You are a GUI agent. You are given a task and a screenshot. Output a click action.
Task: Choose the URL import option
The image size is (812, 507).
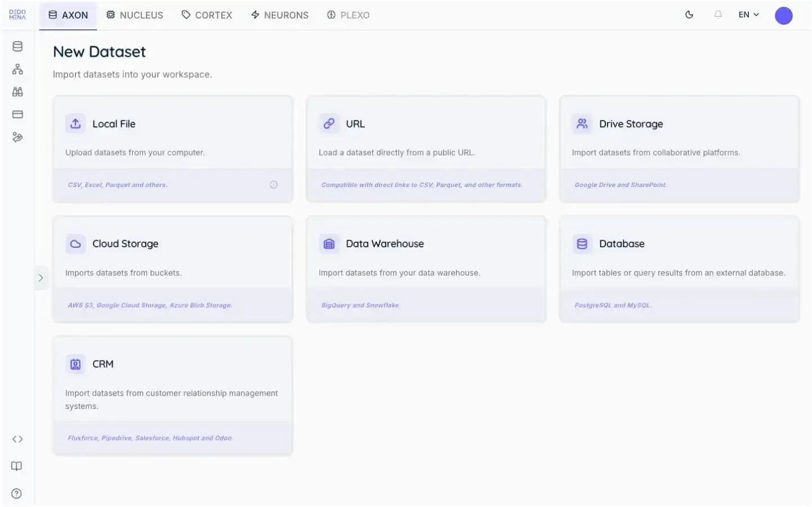[355, 124]
